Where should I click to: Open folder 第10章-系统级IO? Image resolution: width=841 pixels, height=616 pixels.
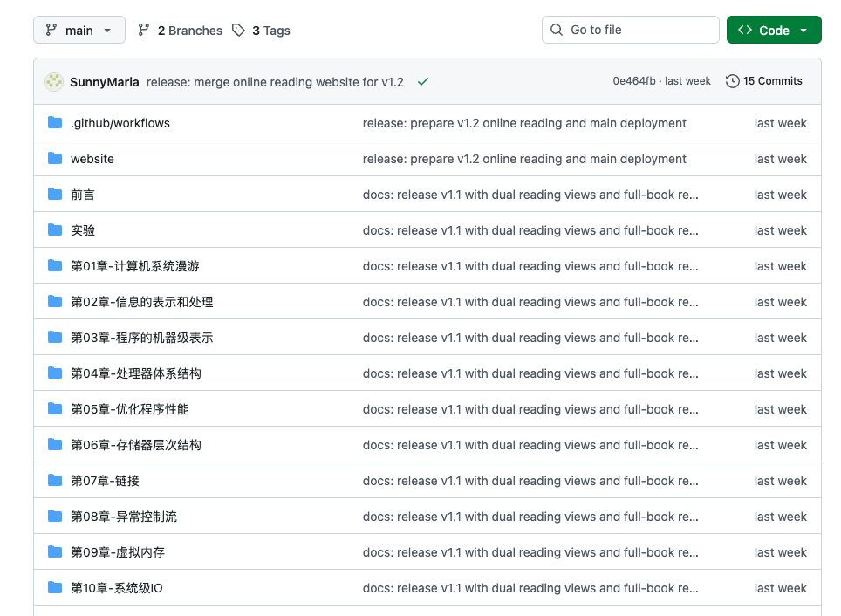point(117,588)
